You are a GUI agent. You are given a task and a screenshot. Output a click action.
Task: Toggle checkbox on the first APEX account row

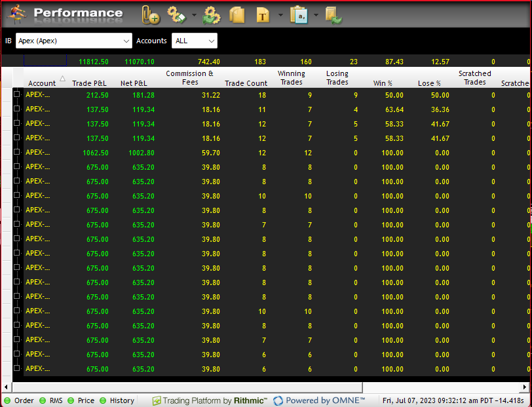(17, 95)
